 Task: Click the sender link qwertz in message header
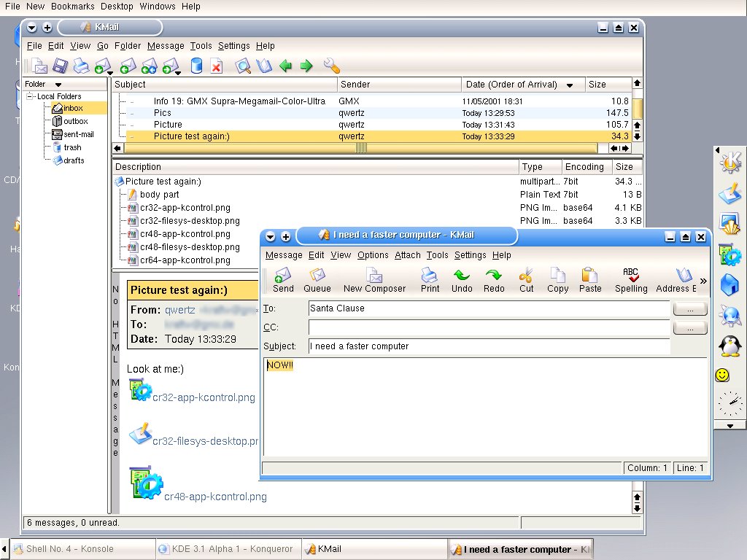[180, 310]
